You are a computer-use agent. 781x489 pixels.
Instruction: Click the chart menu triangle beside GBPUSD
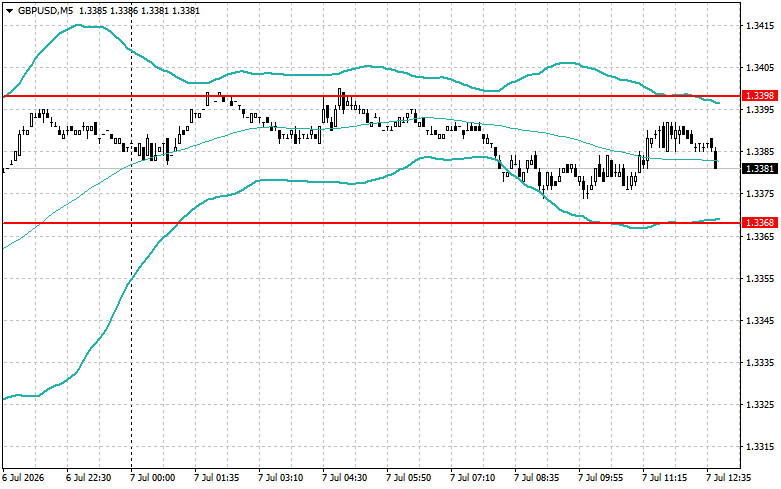[9, 10]
